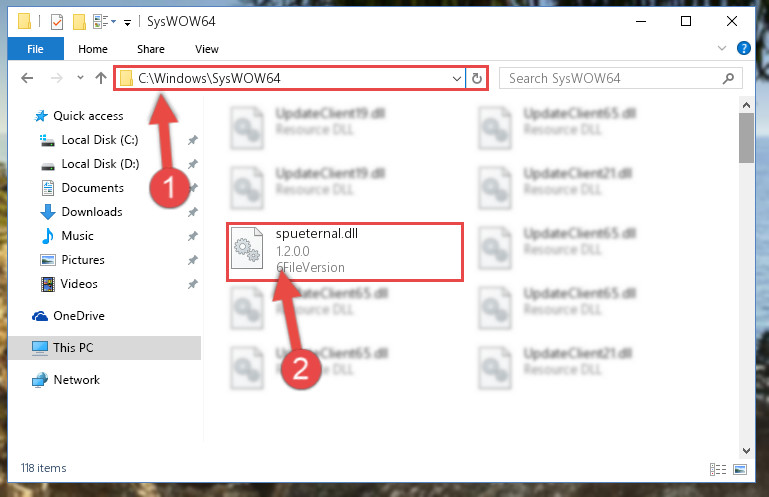
Task: Expand the ribbon with chevron
Action: point(721,48)
